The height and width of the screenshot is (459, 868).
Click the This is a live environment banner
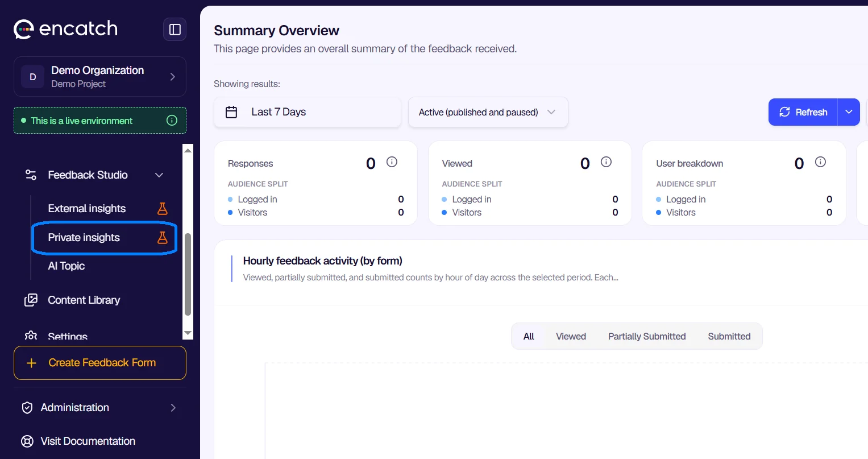(100, 121)
